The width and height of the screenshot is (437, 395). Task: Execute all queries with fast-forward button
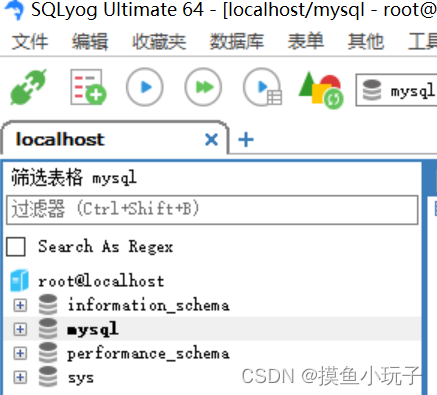click(203, 87)
